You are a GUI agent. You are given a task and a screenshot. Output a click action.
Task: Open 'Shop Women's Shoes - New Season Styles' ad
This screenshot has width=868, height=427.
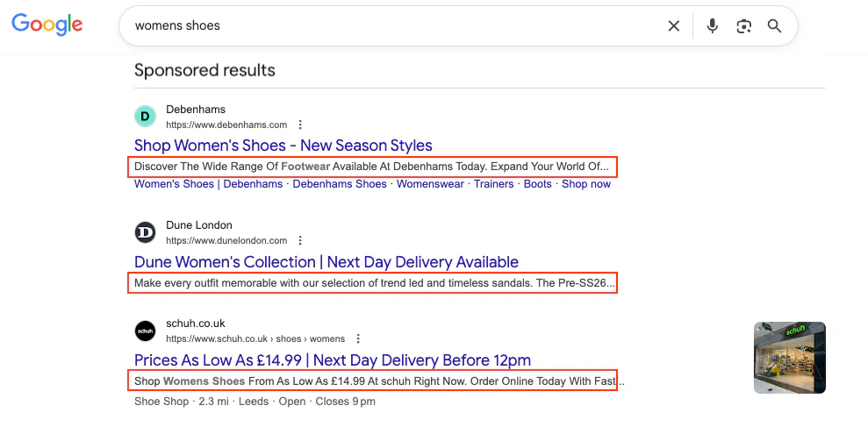[283, 146]
